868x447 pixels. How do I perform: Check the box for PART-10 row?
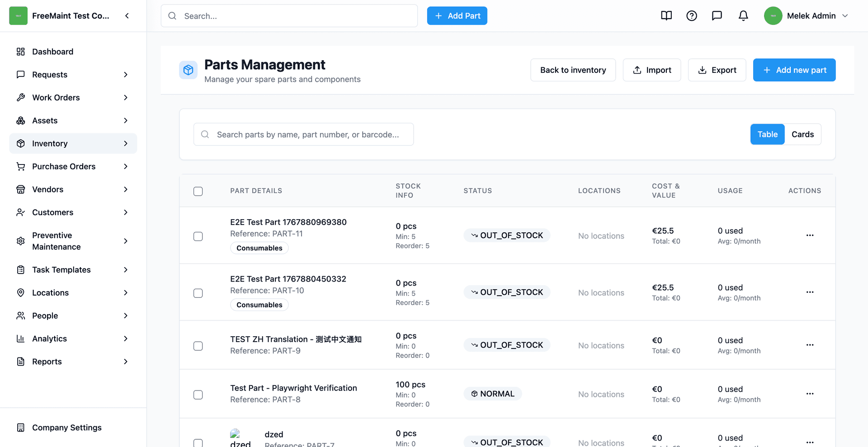198,293
